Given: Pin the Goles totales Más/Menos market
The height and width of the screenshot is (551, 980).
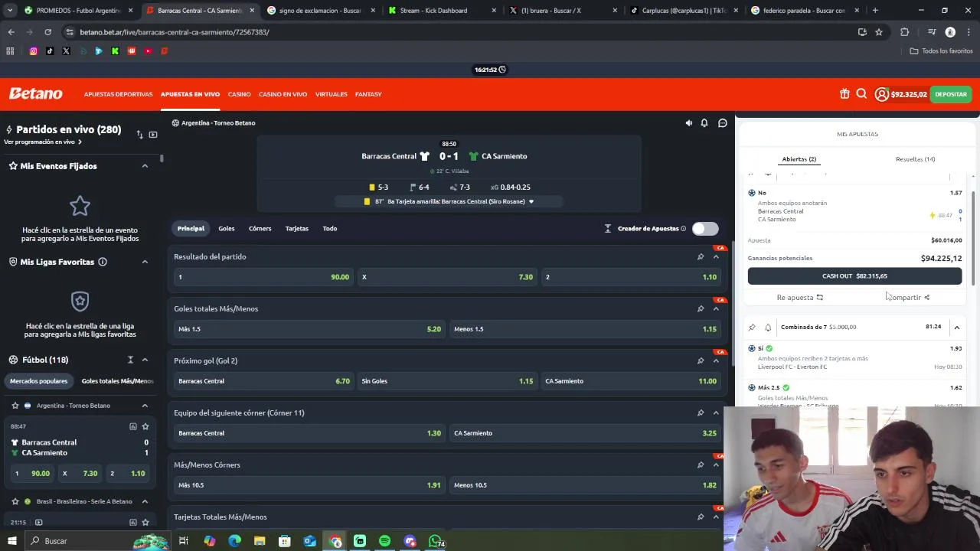Looking at the screenshot, I should [701, 308].
